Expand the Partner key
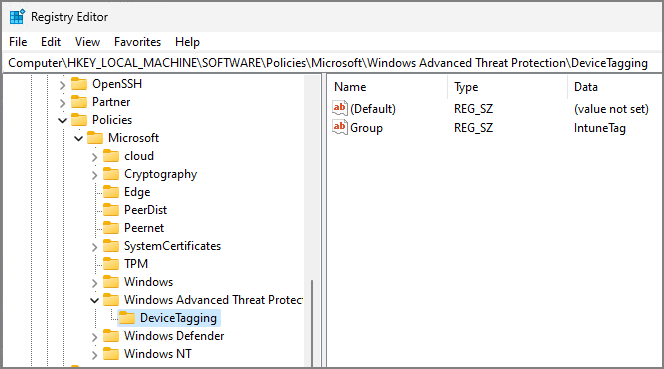The image size is (664, 369). tap(62, 103)
